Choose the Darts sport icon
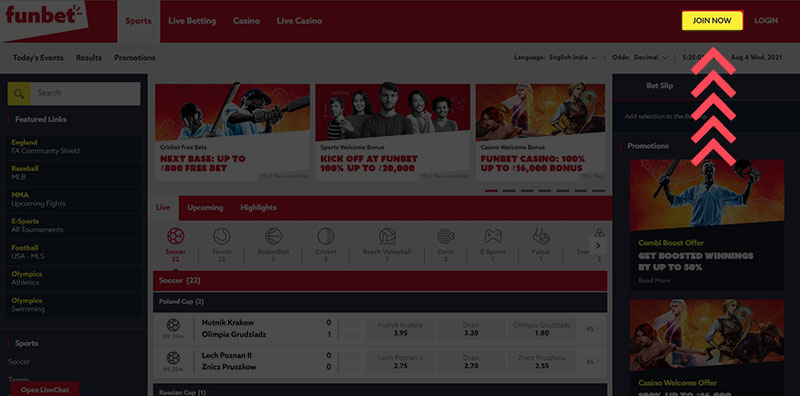 tap(446, 236)
